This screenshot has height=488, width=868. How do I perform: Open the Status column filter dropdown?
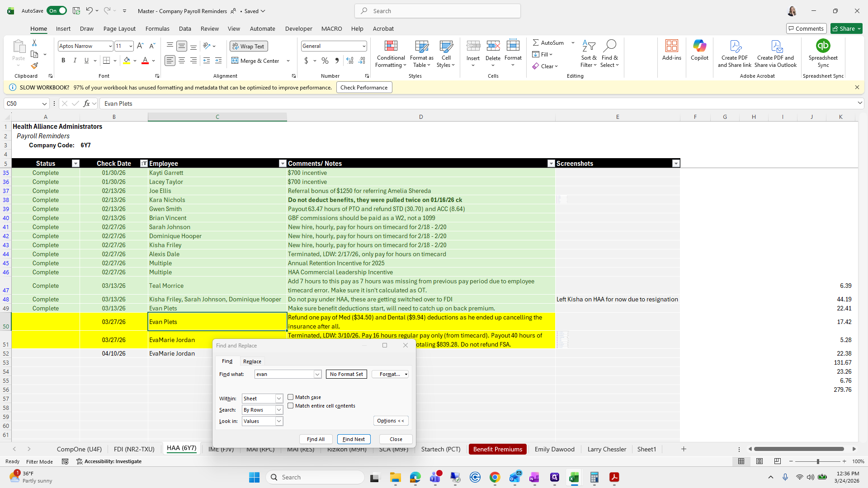[x=75, y=164]
